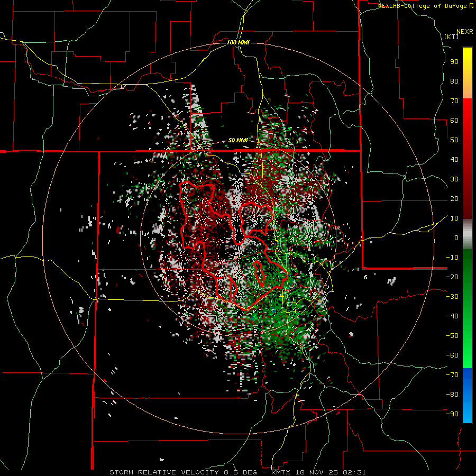Click the -80 value on velocity scale
This screenshot has width=476, height=476.
pyautogui.click(x=452, y=395)
